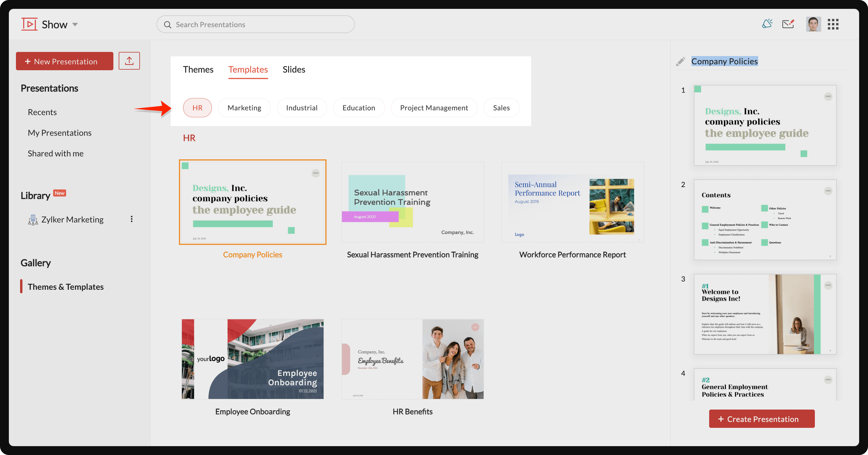Click the New Presentation button

point(64,61)
